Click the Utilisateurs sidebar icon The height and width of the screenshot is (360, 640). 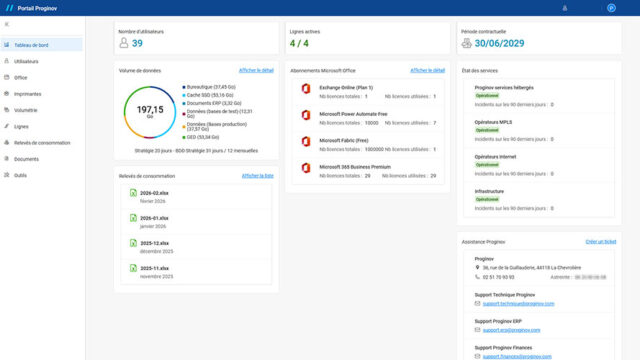click(7, 61)
